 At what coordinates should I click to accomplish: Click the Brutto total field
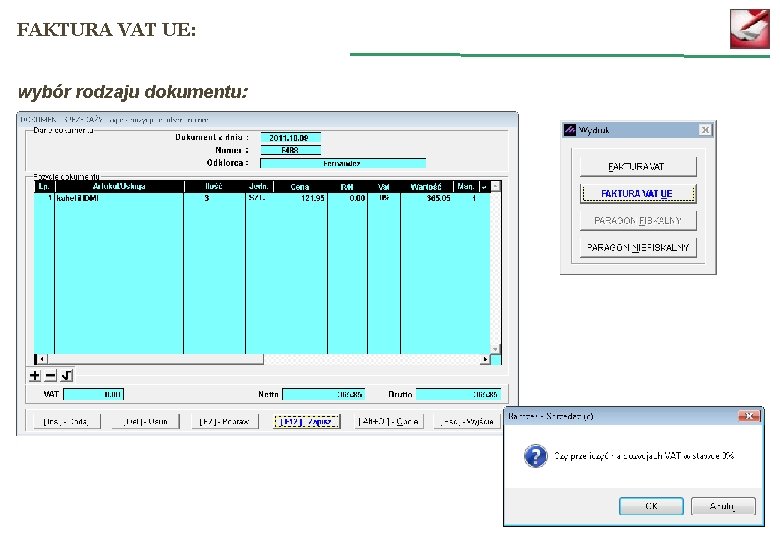pos(458,394)
